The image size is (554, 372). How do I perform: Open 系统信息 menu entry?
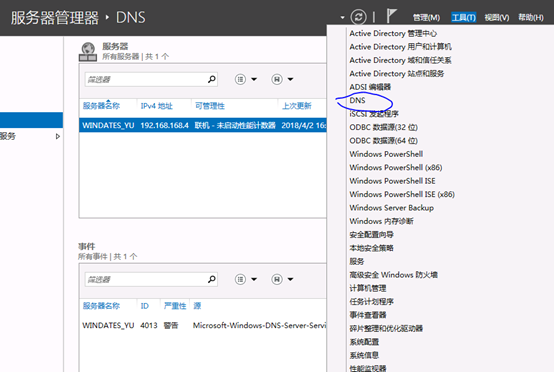point(364,356)
